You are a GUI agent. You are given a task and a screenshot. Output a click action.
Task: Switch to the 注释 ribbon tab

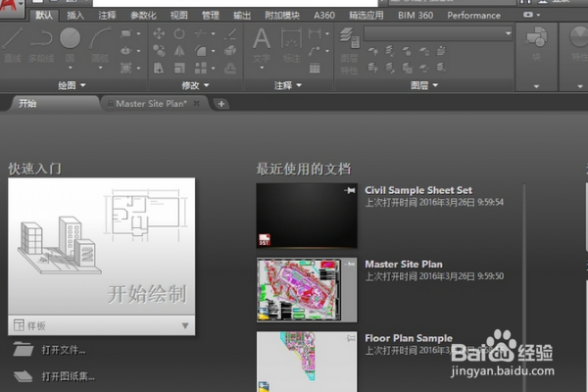coord(107,16)
